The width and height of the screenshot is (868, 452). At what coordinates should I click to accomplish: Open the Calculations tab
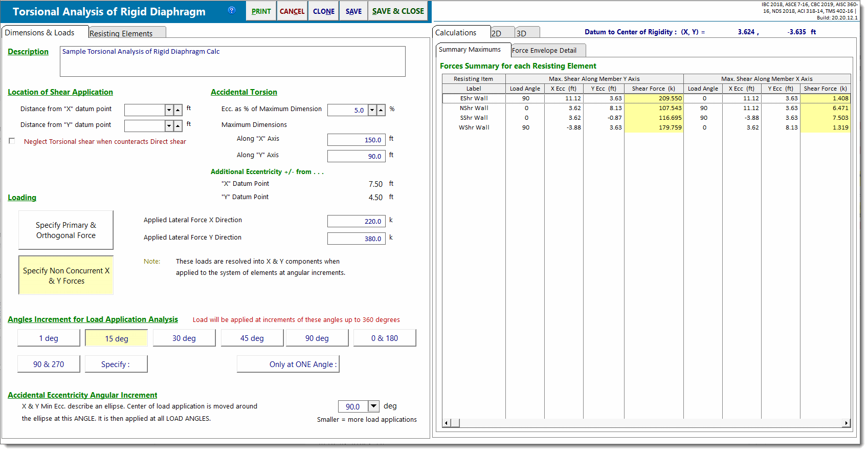(461, 32)
